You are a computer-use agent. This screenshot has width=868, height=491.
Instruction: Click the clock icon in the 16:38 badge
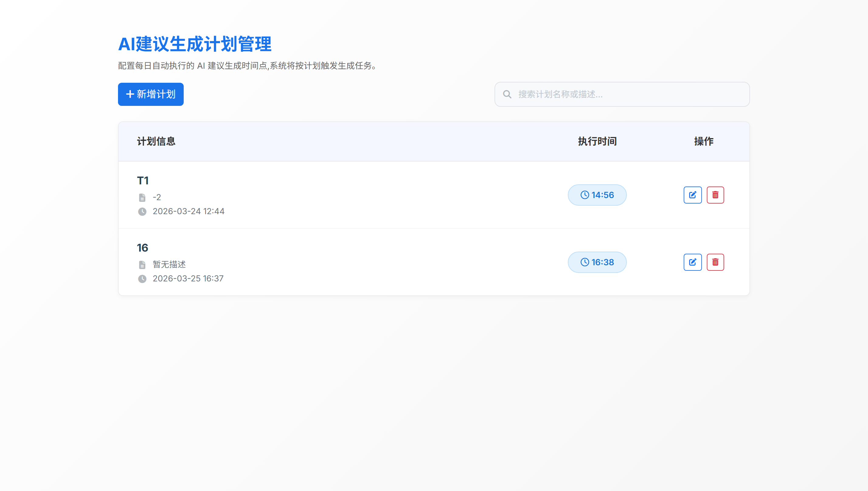click(x=585, y=262)
